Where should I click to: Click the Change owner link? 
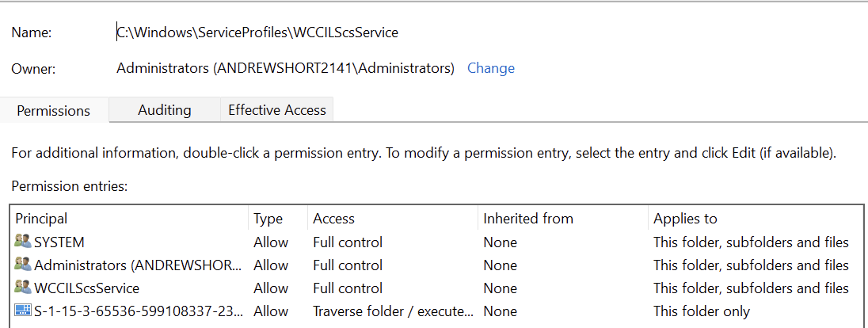[491, 68]
